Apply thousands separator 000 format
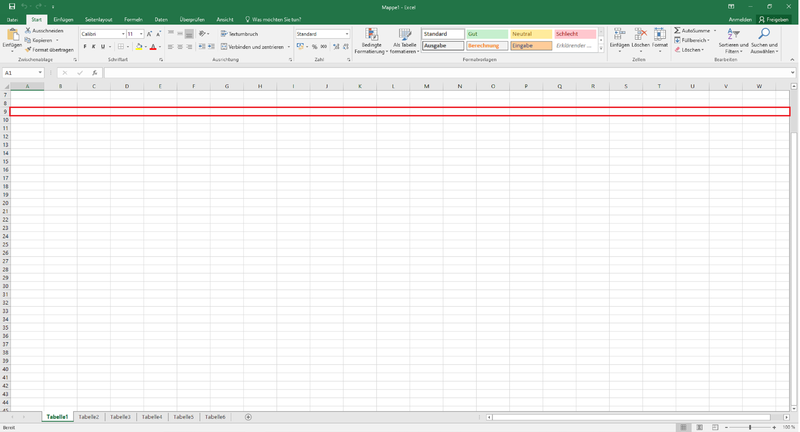This screenshot has width=800, height=432. [323, 47]
